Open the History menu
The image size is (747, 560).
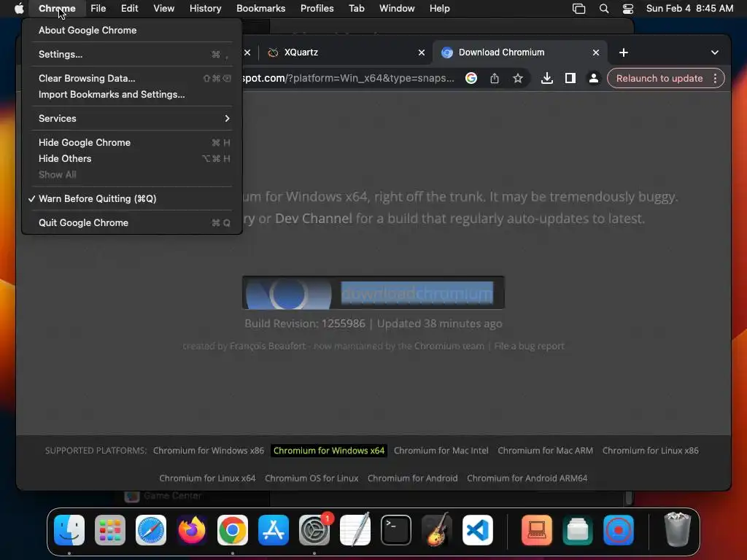click(x=205, y=9)
